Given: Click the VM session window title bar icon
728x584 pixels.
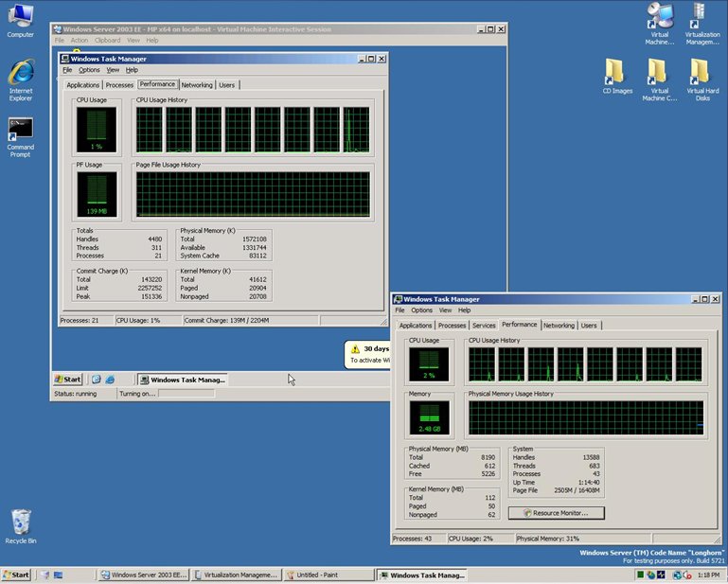Looking at the screenshot, I should [x=58, y=29].
